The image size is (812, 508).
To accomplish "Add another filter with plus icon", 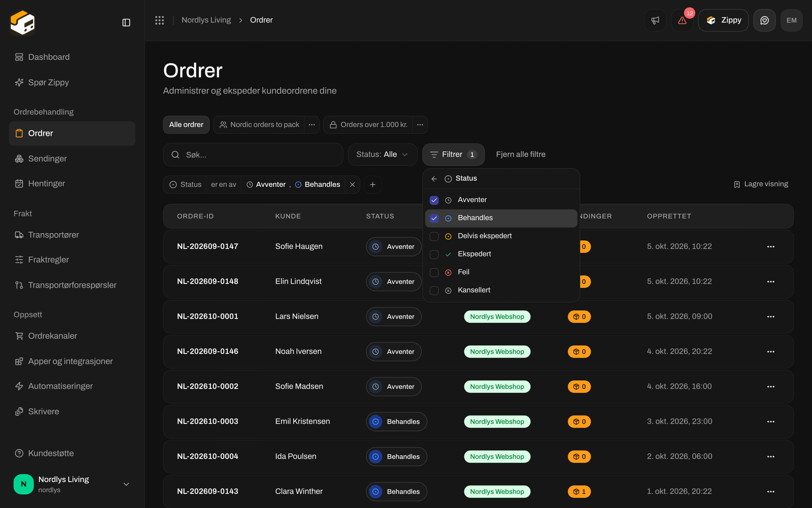I will (372, 185).
